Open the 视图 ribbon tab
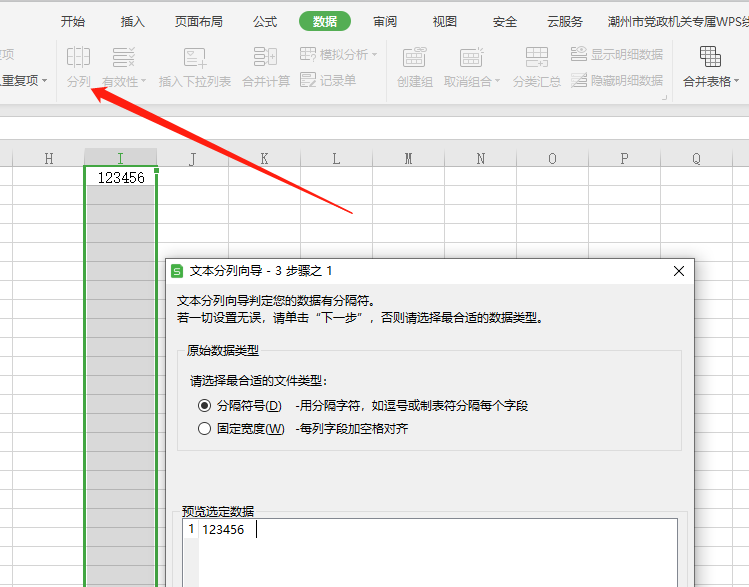This screenshot has width=749, height=587. click(445, 21)
